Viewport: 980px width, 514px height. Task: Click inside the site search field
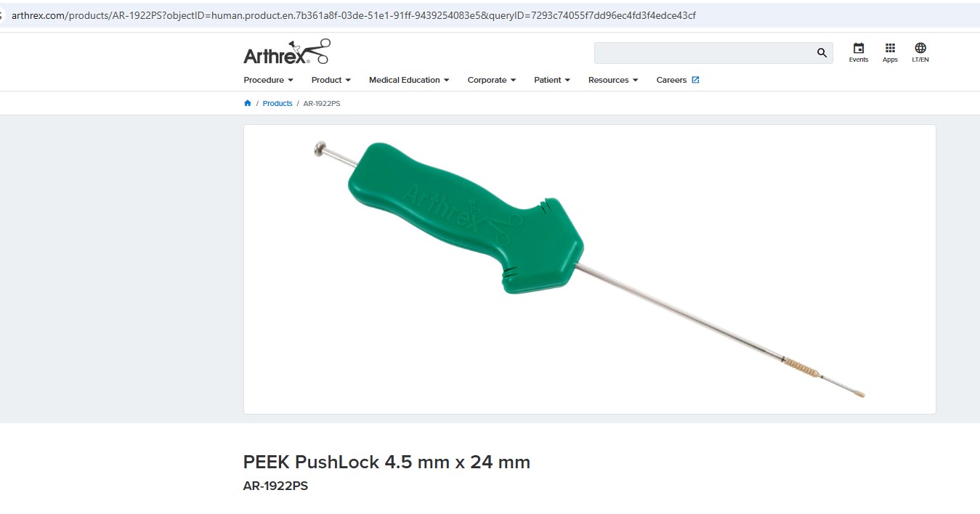pos(705,53)
